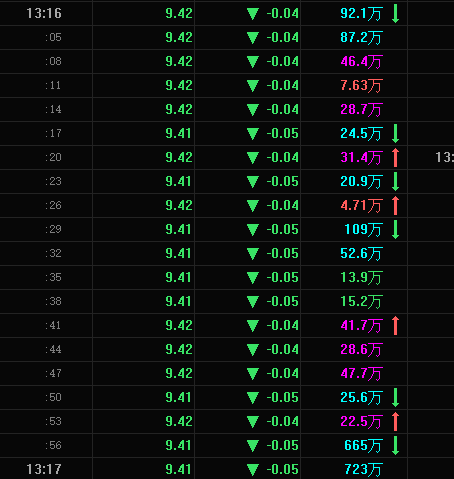Image resolution: width=454 pixels, height=479 pixels.
Task: Click the 52.6万 volume in :32 row
Action: click(361, 254)
